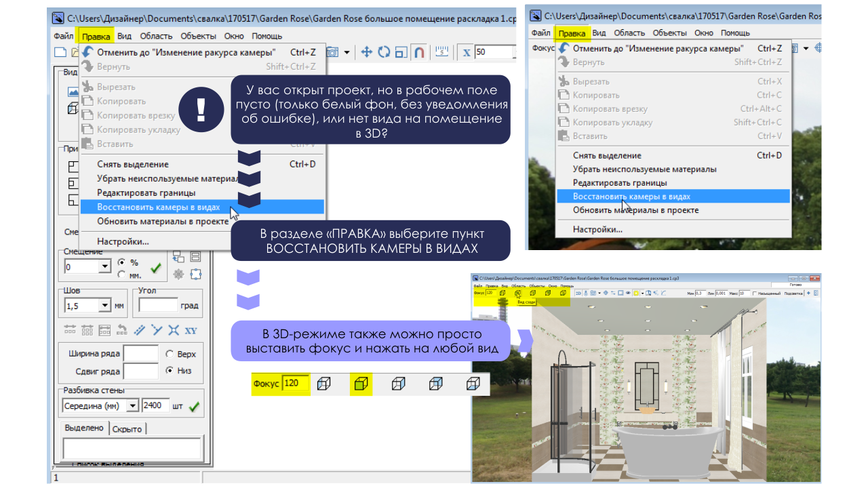Image resolution: width=868 pixels, height=488 pixels.
Task: Click the overlapping squares icon beside Смещение
Action: 179,256
